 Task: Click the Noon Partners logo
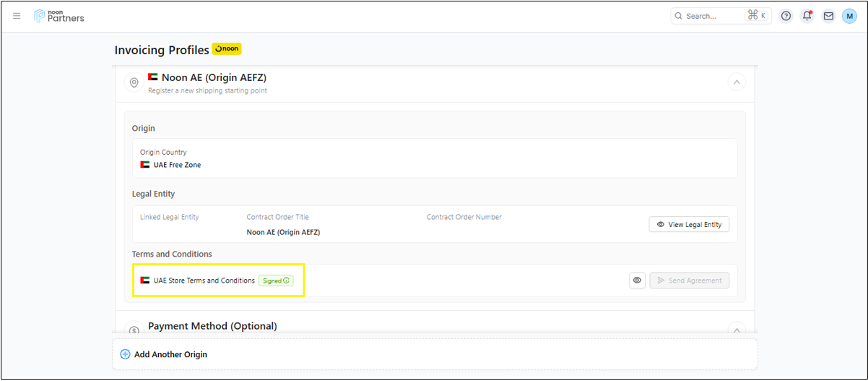(x=59, y=16)
